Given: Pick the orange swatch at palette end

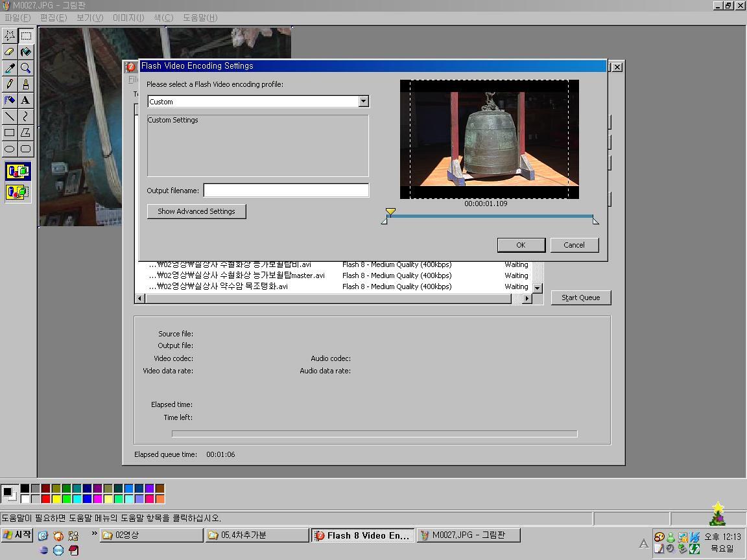Looking at the screenshot, I should click(x=160, y=499).
